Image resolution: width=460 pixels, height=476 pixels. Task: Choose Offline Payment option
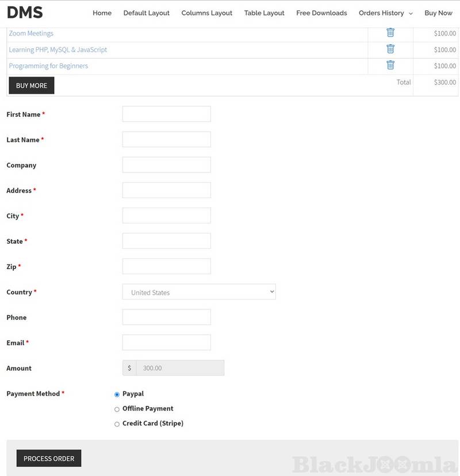point(117,409)
